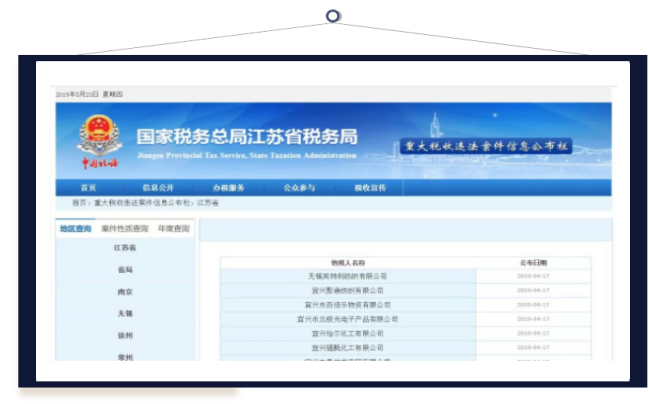Click the small circle hanger at top
649x404 pixels.
tap(333, 16)
